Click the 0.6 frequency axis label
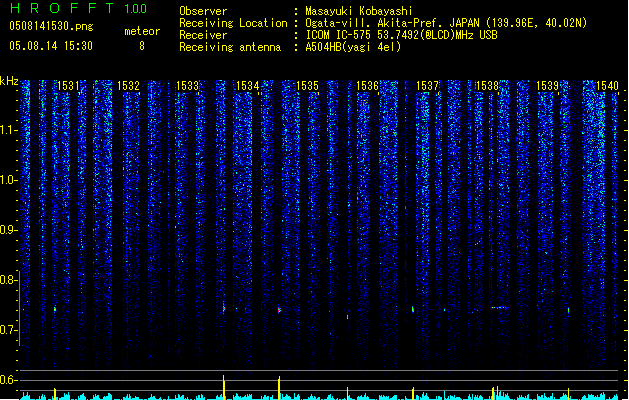This screenshot has height=400, width=629. [x=8, y=380]
